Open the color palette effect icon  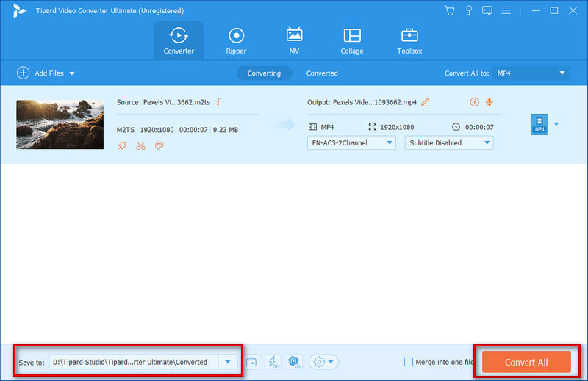click(159, 145)
